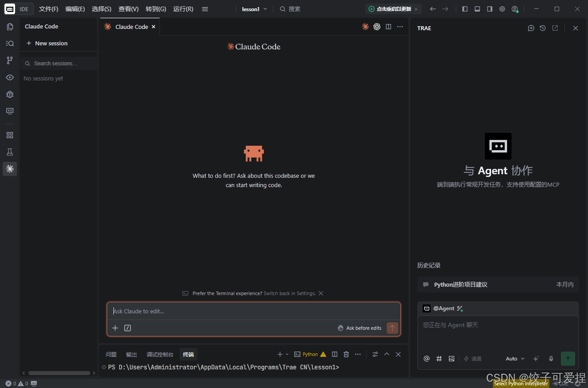Focus the Ask Claude to edit input
Screen dimensions: 588x388
click(x=254, y=311)
